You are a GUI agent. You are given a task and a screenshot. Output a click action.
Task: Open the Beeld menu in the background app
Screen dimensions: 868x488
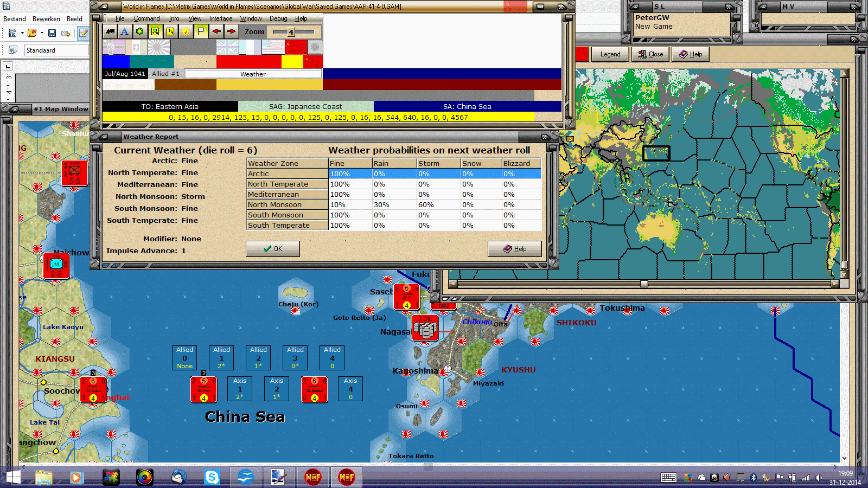[74, 18]
